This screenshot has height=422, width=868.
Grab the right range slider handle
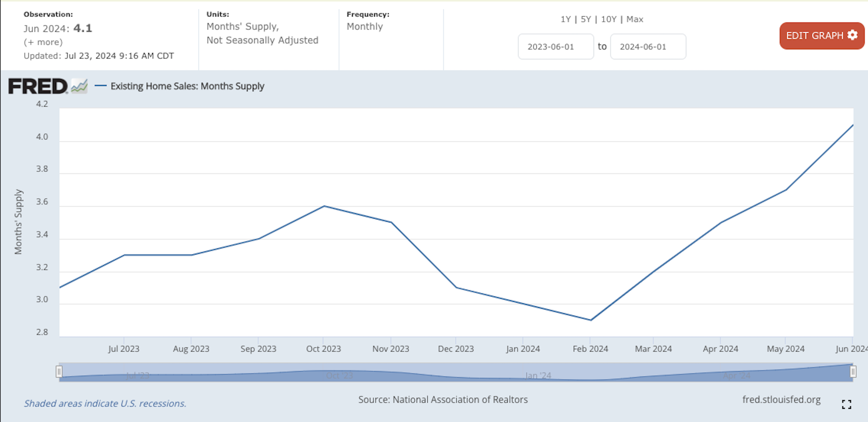853,372
